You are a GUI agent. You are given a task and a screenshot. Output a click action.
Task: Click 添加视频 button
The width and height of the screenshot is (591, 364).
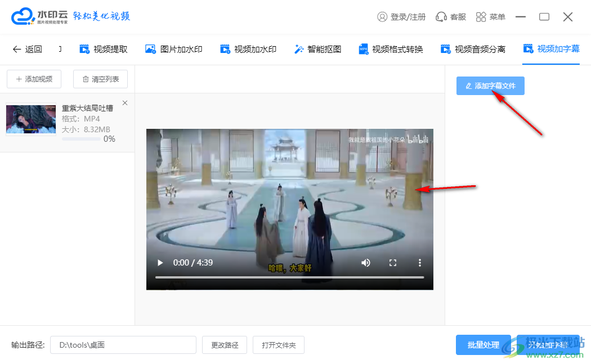tap(34, 79)
